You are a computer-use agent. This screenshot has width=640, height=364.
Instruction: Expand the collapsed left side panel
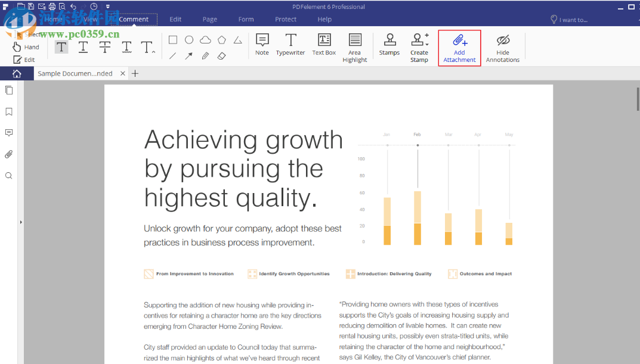coord(21,222)
